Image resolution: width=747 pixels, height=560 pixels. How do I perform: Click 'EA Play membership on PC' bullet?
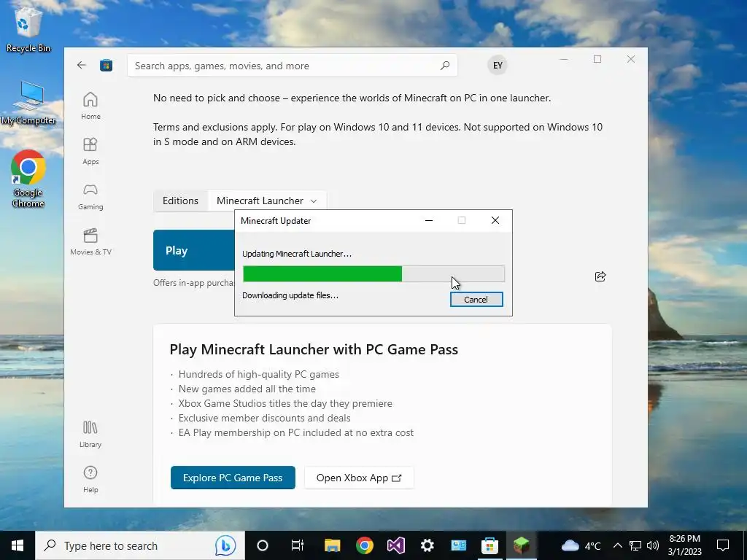point(296,433)
